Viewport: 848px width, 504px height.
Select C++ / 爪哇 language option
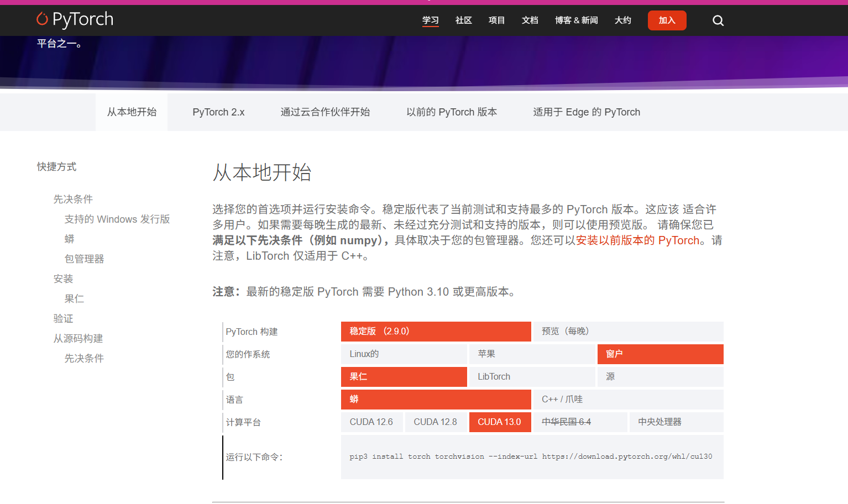pyautogui.click(x=629, y=400)
